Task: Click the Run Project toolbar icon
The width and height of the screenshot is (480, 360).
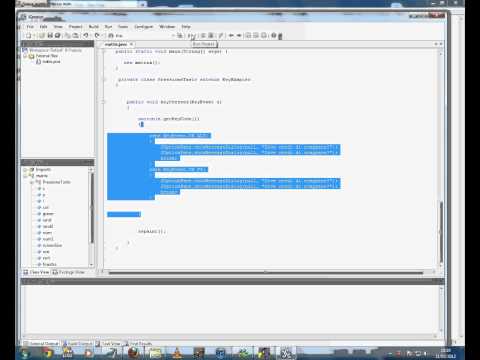Action: (191, 35)
